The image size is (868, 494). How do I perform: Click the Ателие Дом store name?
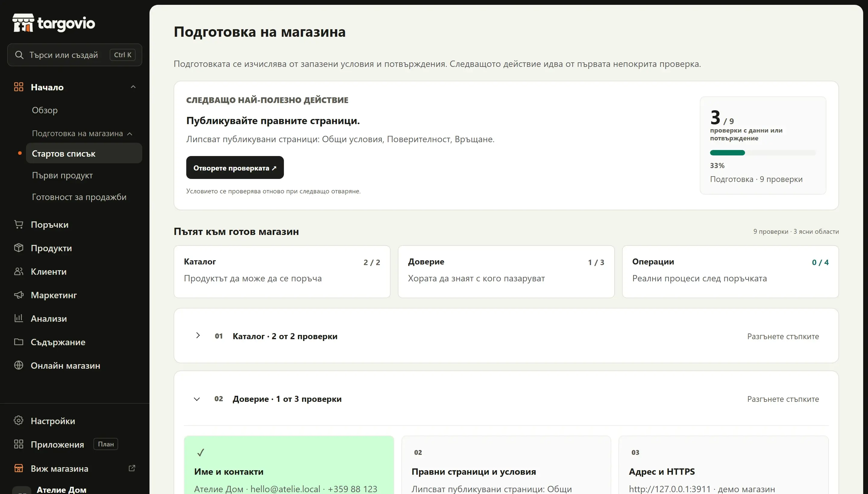click(x=61, y=489)
